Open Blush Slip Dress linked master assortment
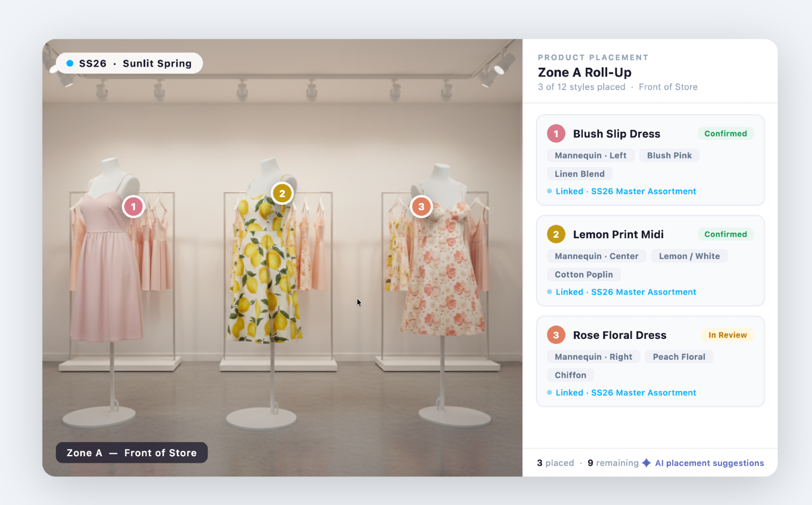The image size is (812, 505). (x=625, y=191)
